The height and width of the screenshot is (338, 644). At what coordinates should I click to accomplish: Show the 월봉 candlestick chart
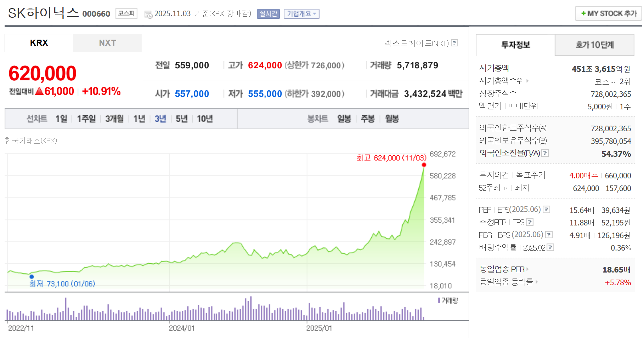(392, 119)
